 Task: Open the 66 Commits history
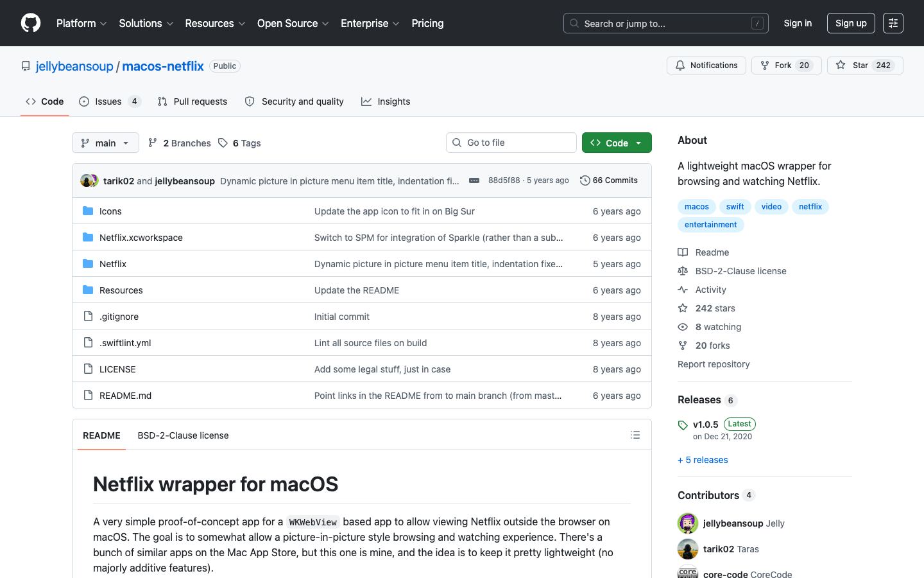(x=609, y=180)
